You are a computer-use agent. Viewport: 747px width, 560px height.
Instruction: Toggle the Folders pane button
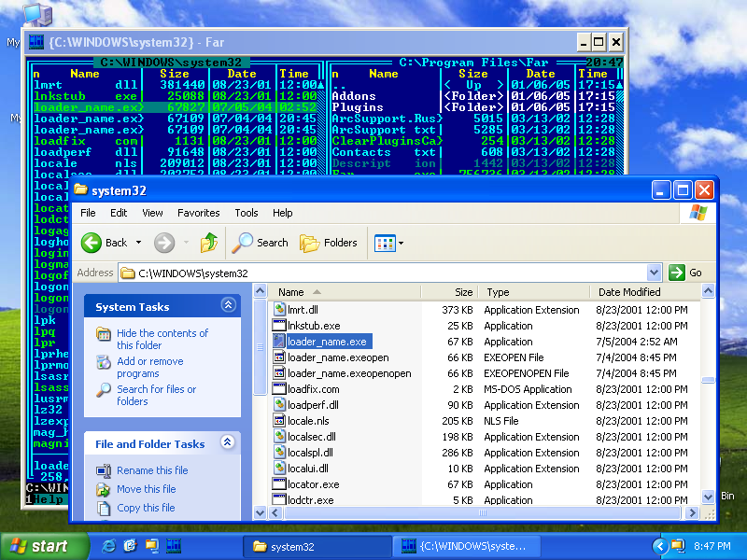pos(329,243)
